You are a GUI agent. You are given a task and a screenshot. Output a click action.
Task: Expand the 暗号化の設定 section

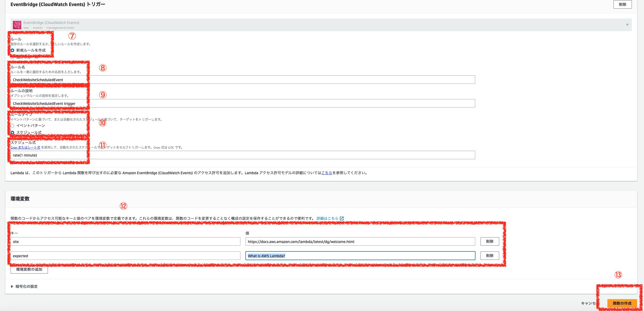[x=24, y=286]
